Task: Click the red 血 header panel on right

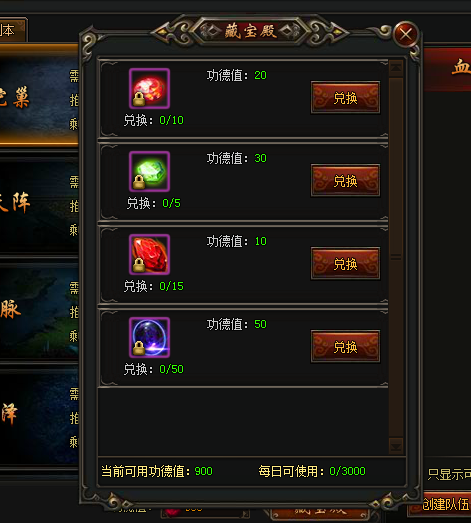Action: click(x=447, y=69)
